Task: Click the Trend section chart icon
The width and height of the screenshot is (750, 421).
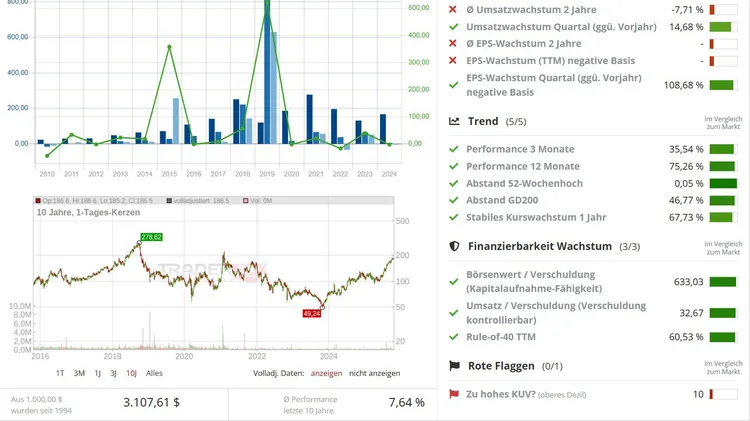Action: click(x=454, y=121)
